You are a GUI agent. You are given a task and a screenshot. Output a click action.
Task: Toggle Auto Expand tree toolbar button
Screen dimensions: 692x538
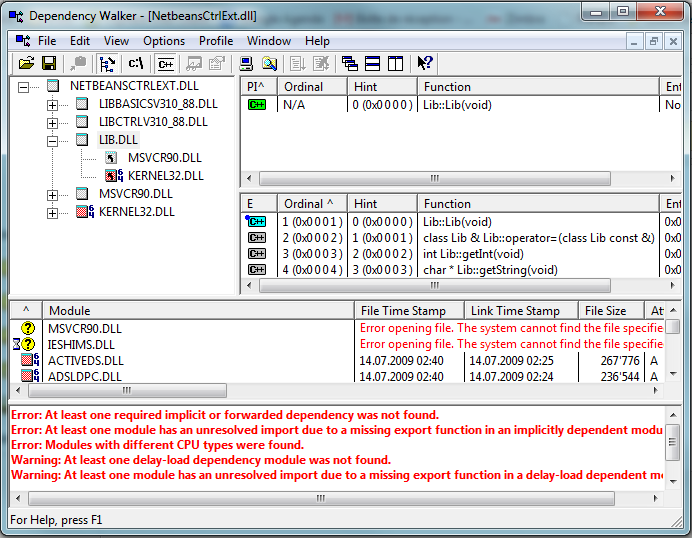[x=107, y=63]
